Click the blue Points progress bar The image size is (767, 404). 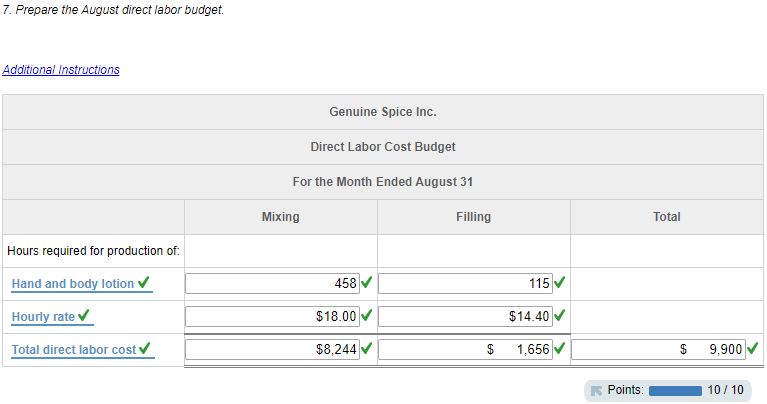pyautogui.click(x=675, y=390)
